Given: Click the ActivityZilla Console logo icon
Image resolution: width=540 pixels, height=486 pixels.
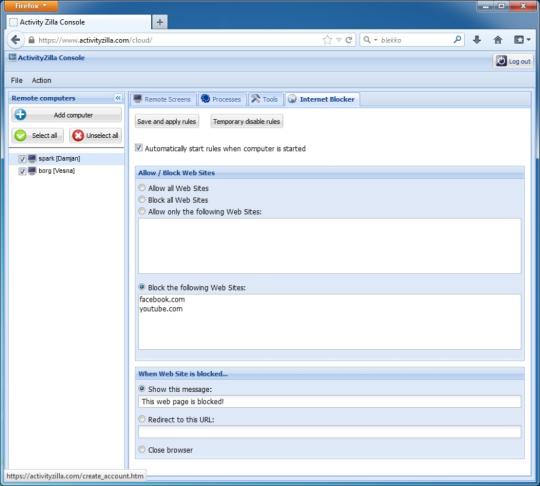Looking at the screenshot, I should (12, 57).
